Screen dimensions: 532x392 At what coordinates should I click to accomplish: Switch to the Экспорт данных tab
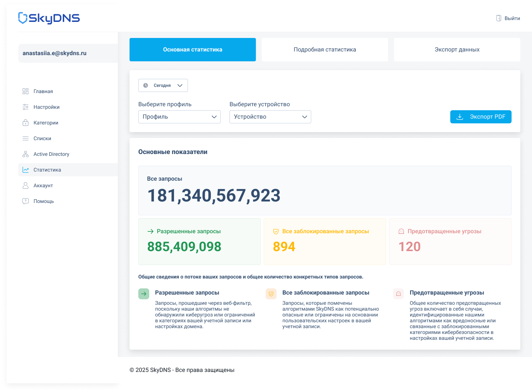457,50
